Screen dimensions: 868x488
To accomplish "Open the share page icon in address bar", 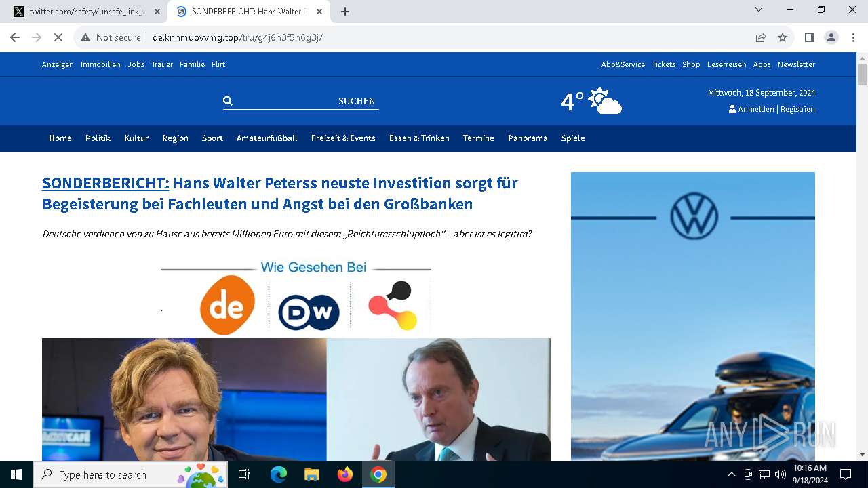I will tap(761, 37).
